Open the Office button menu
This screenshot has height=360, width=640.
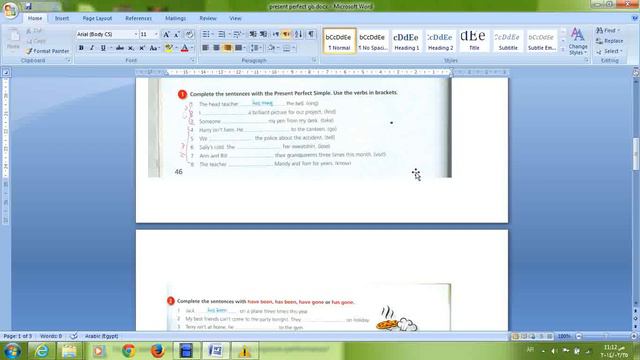(10, 10)
